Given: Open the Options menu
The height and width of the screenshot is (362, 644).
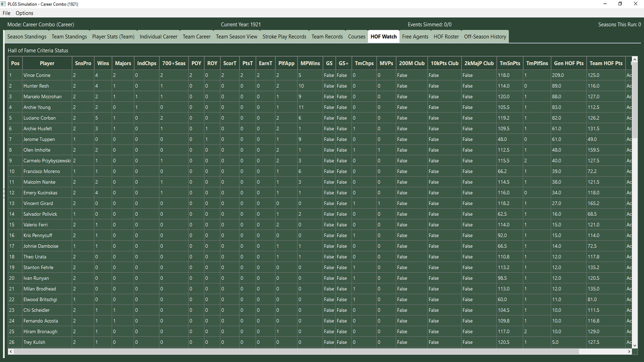Looking at the screenshot, I should [x=24, y=13].
